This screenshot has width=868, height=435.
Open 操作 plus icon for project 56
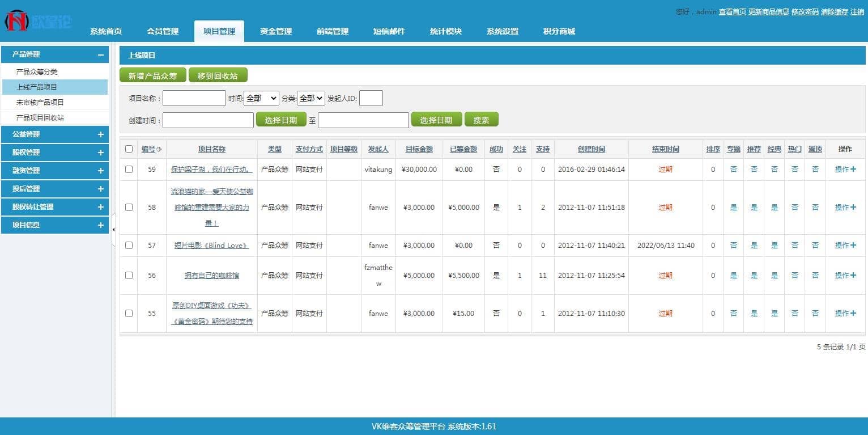(x=853, y=276)
